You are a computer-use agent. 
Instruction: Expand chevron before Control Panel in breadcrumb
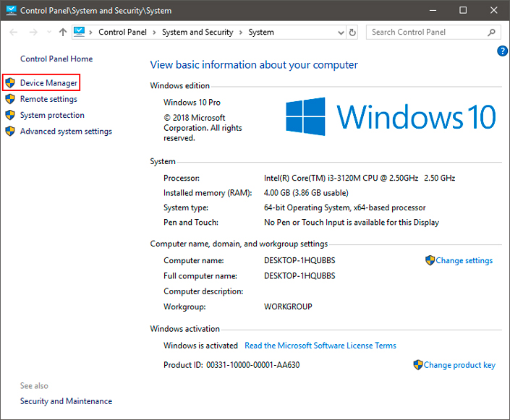[90, 33]
